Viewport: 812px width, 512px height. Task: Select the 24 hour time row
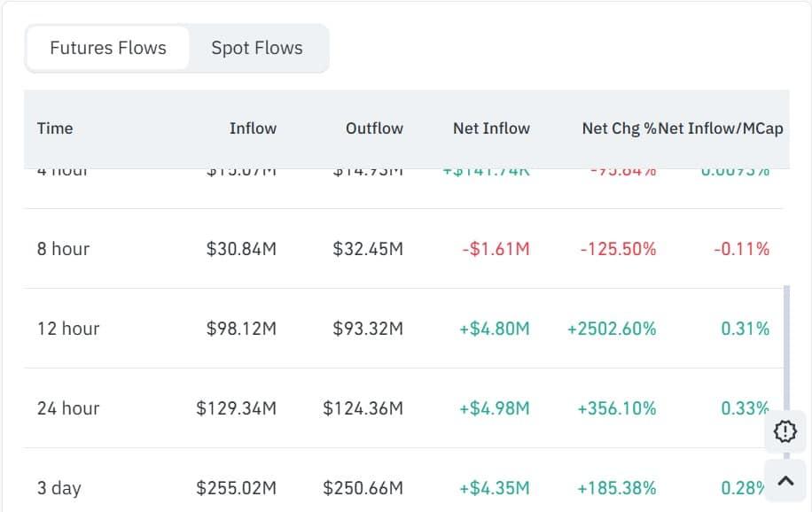tap(67, 408)
